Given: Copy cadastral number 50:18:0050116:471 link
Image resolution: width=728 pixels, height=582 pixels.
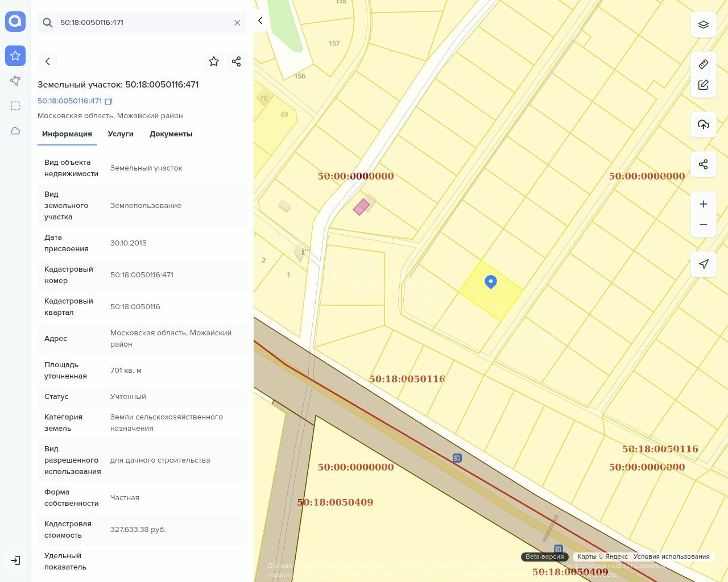Looking at the screenshot, I should [x=109, y=101].
